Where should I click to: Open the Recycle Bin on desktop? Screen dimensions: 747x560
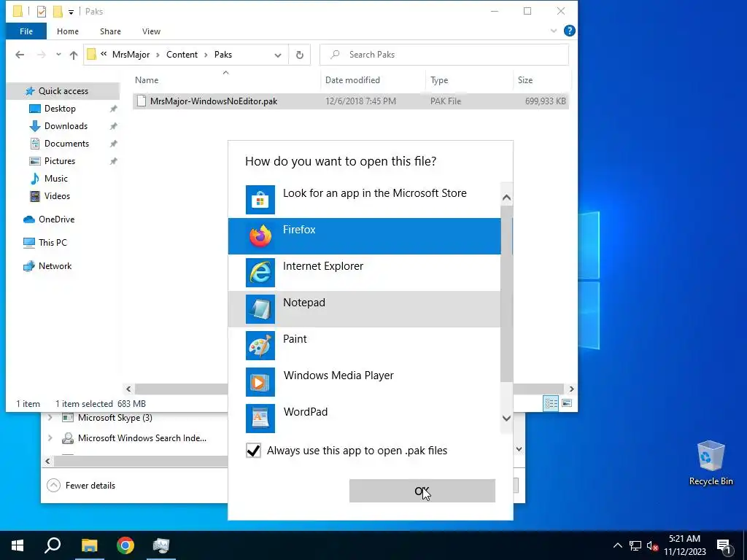coord(711,463)
